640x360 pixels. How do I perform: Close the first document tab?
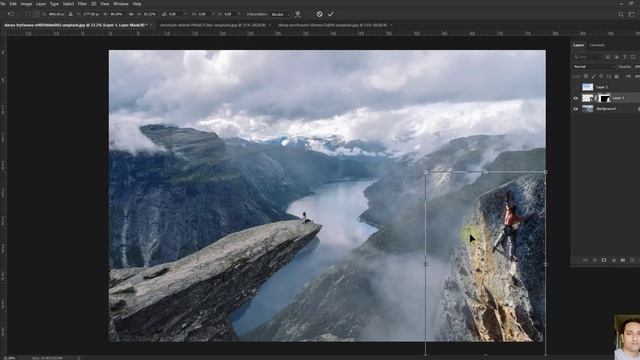coord(151,25)
